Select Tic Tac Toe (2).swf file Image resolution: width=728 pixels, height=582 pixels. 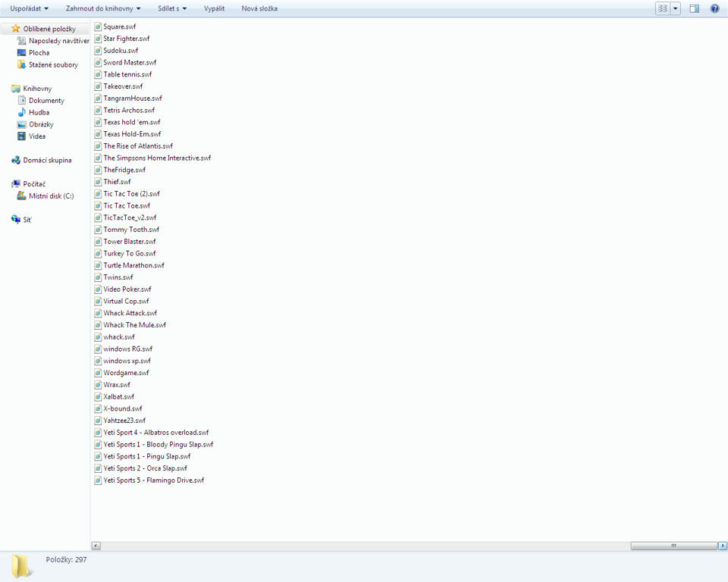tap(131, 193)
